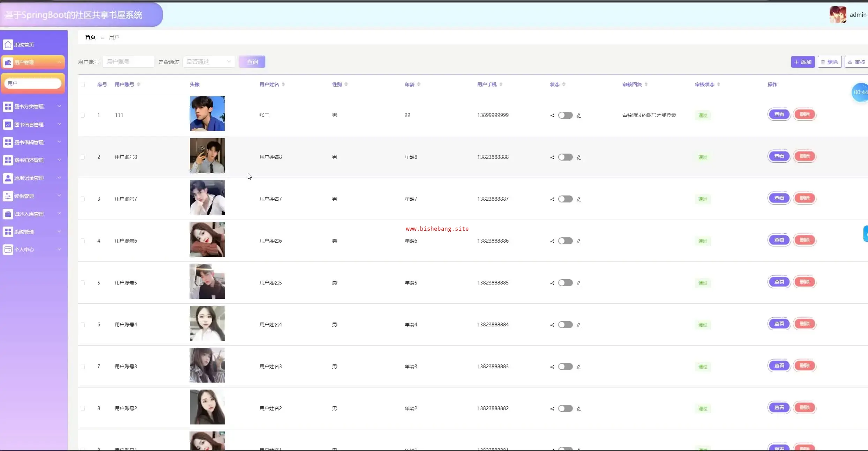Click the share icon in row 111
The image size is (868, 451).
552,116
